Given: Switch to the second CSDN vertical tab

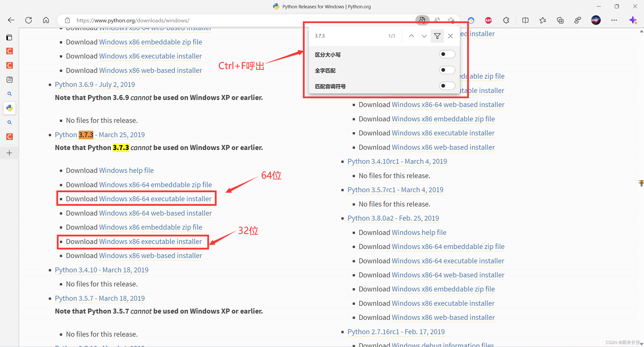Looking at the screenshot, I should (x=9, y=65).
